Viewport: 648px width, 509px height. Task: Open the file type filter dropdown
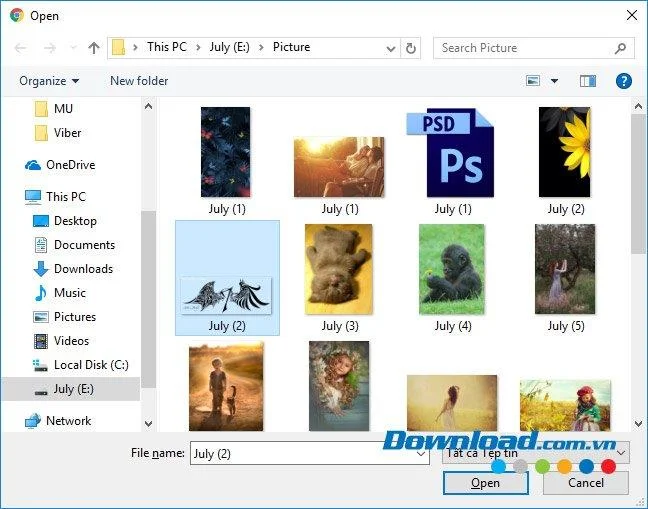click(536, 453)
